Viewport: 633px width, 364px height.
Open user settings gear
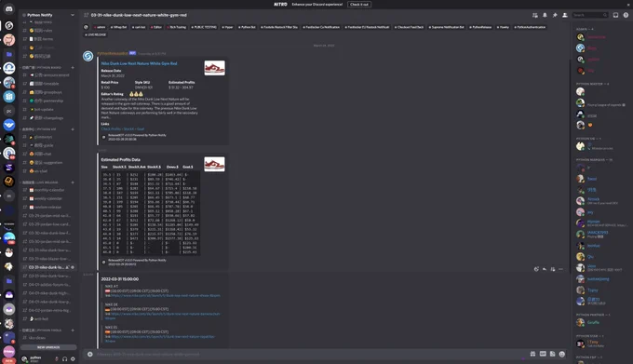coord(73,358)
